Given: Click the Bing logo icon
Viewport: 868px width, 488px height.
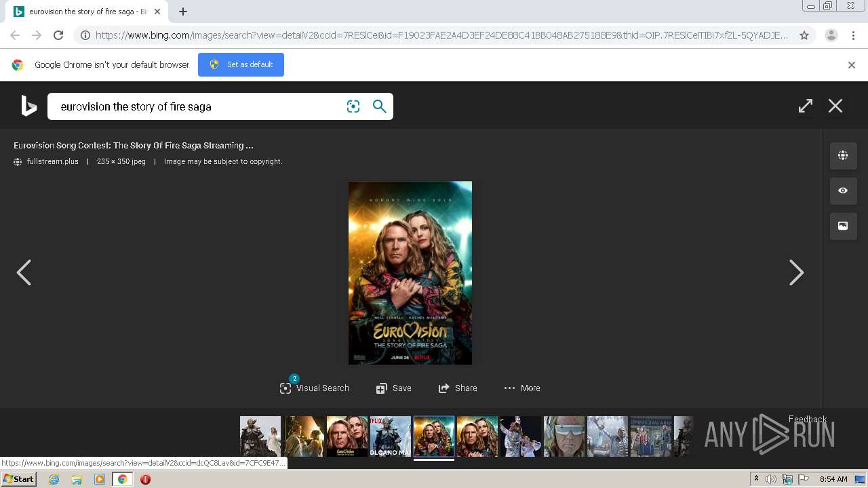Looking at the screenshot, I should pyautogui.click(x=28, y=106).
